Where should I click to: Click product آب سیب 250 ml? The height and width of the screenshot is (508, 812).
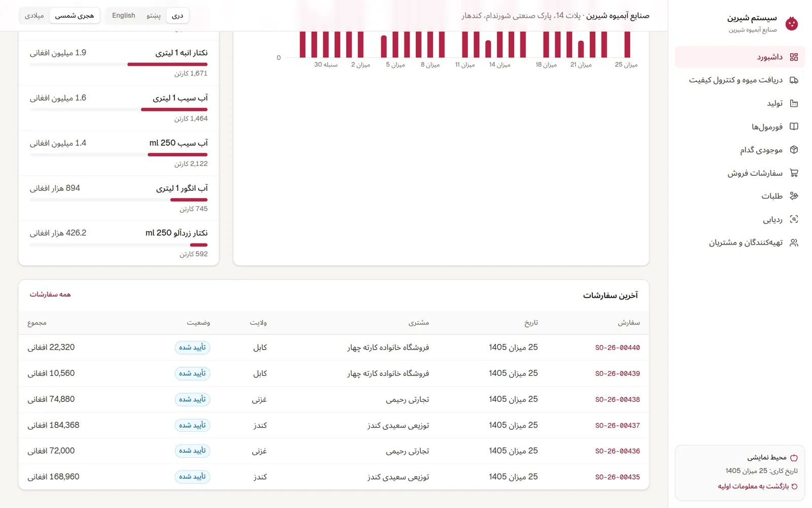(179, 143)
